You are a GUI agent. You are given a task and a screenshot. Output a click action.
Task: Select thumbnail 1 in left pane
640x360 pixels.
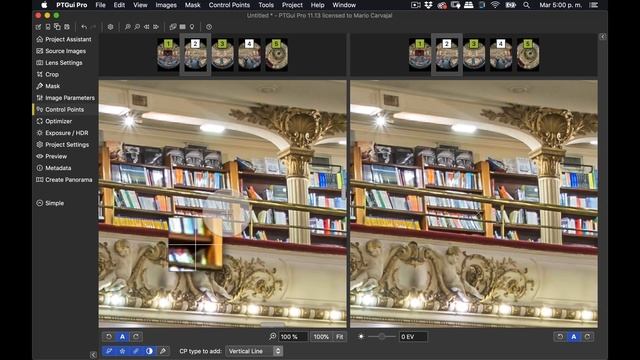click(168, 55)
